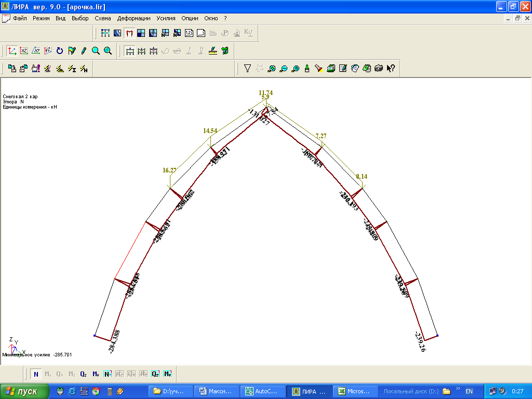Click the table with pencil icon
Screen dimensions: 532x399
(x=343, y=69)
